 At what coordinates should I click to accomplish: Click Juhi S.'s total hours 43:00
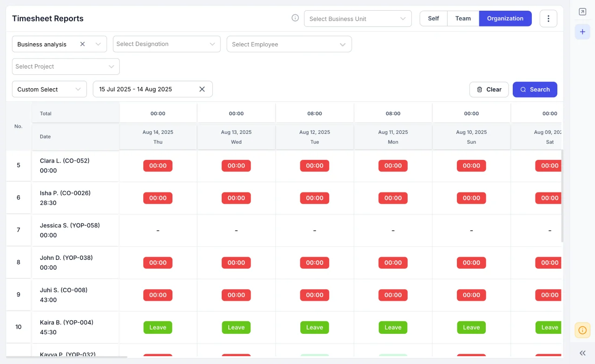(x=48, y=300)
